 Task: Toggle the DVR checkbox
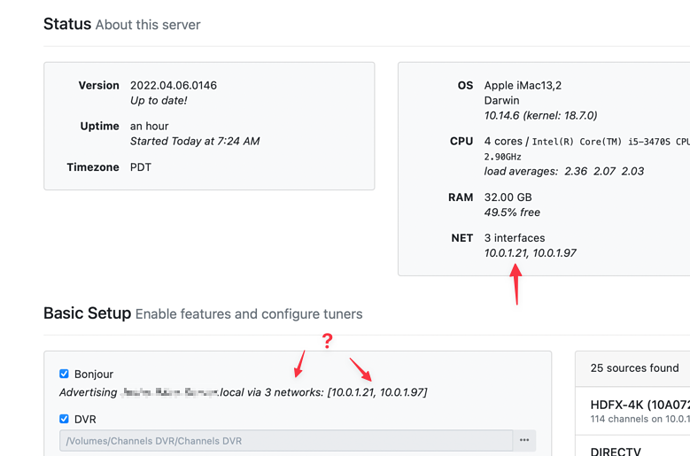tap(64, 419)
